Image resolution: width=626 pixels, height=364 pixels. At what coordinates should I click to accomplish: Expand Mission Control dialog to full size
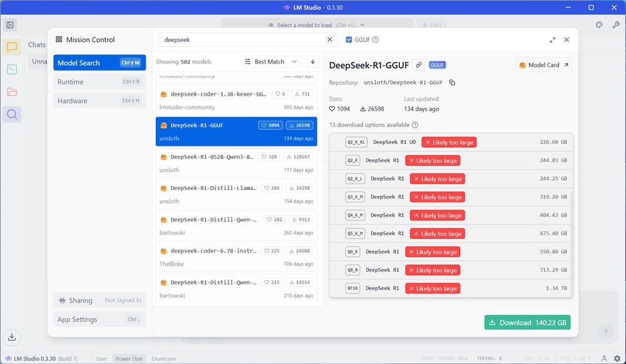(553, 40)
